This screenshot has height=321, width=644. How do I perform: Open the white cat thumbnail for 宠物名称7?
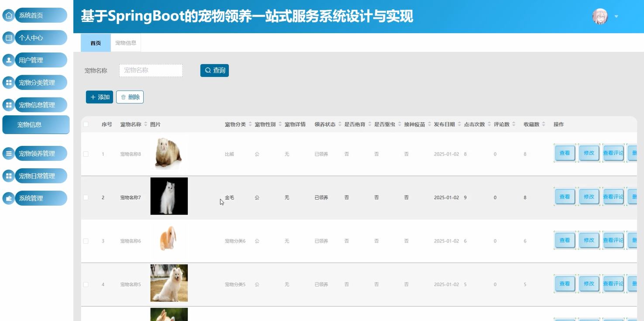click(169, 196)
